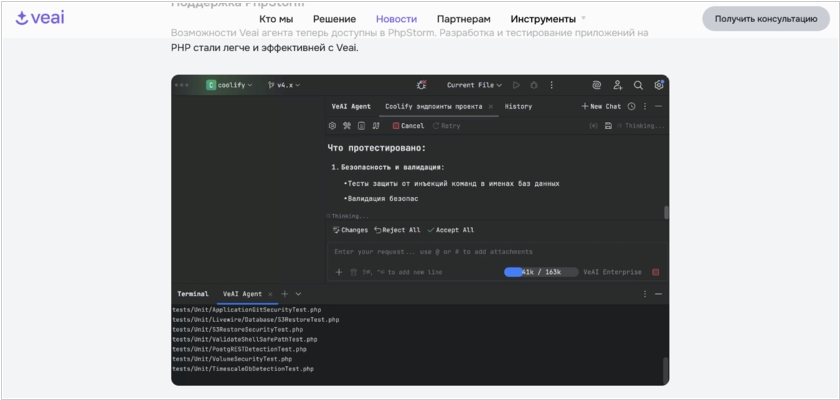Open Current File run configuration dropdown
Image resolution: width=840 pixels, height=400 pixels.
point(474,85)
